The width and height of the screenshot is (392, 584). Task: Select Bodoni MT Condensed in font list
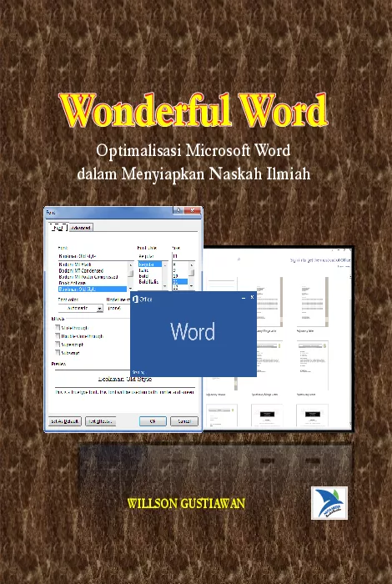pyautogui.click(x=81, y=271)
